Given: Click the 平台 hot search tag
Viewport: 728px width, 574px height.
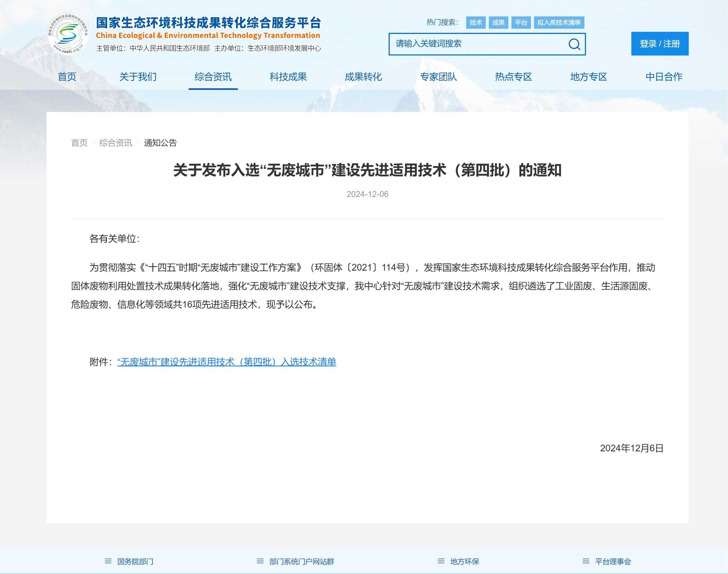Looking at the screenshot, I should tap(520, 23).
